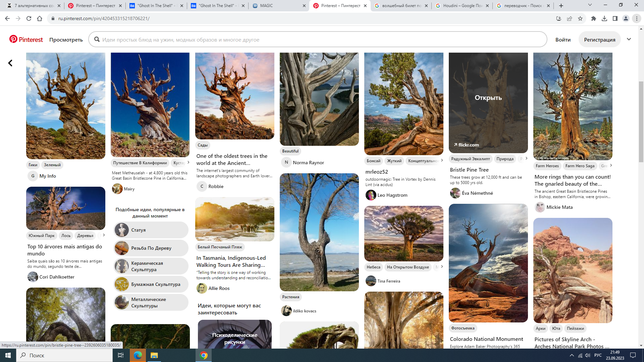
Task: Toggle the browser side panel icon
Action: click(615, 18)
